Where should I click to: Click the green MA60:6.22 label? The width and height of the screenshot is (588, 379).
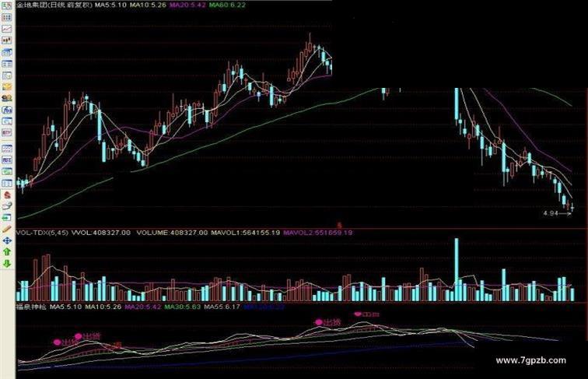(227, 5)
